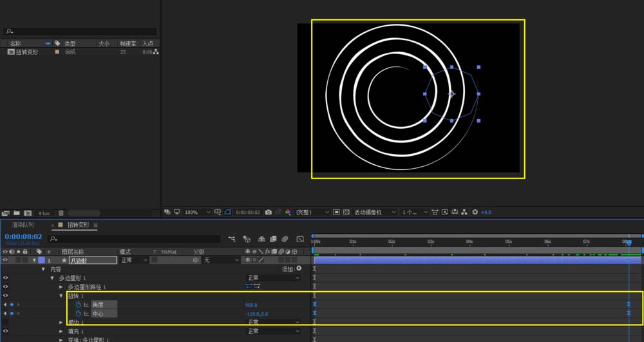Toggle visibility of 八边形 layer
Viewport: 644px width, 342px height.
click(6, 260)
